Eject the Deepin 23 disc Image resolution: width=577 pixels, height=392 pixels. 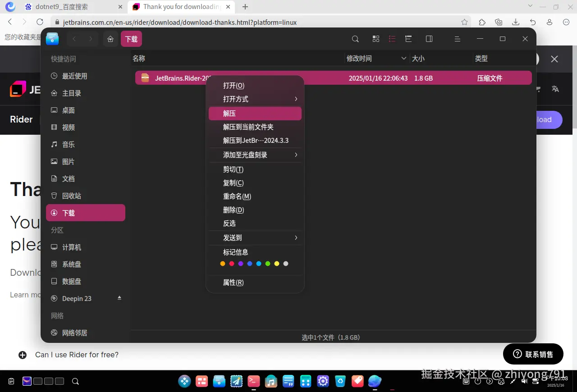tap(119, 298)
